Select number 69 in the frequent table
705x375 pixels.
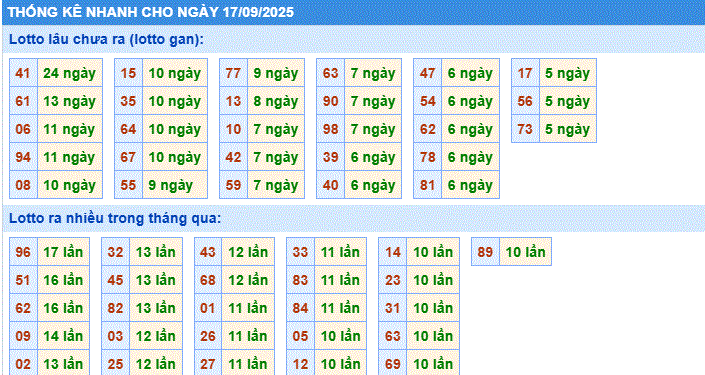[x=393, y=362]
